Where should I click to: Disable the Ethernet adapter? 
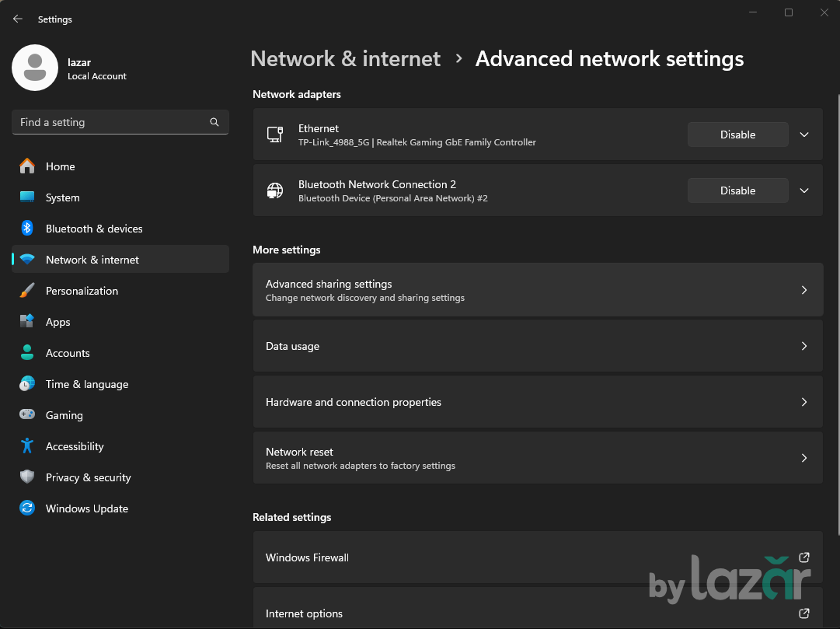click(x=737, y=135)
